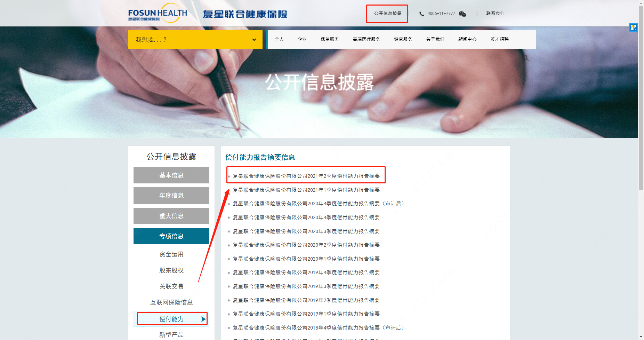Collapse the 专项信息 sidebar section
The image size is (644, 340).
(x=171, y=236)
